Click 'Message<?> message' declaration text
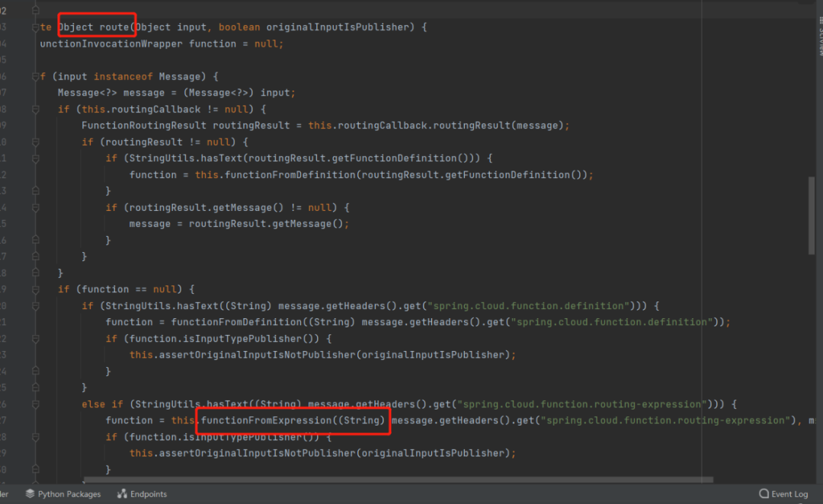Screen dimensions: 823x504 pos(110,93)
